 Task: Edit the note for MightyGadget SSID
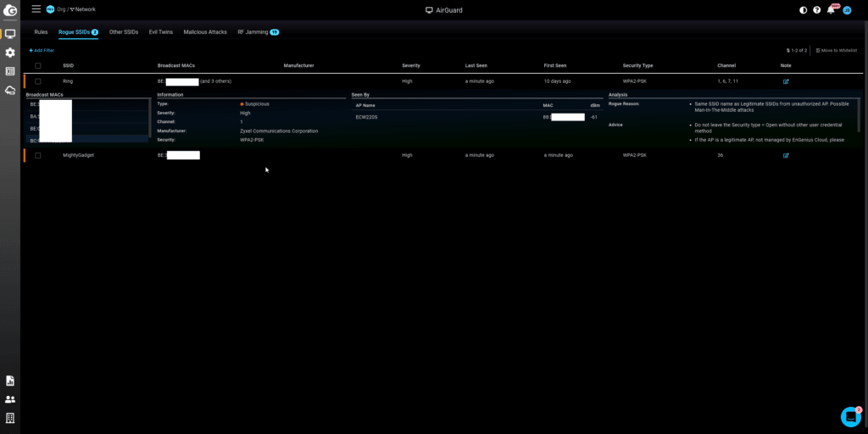[786, 156]
